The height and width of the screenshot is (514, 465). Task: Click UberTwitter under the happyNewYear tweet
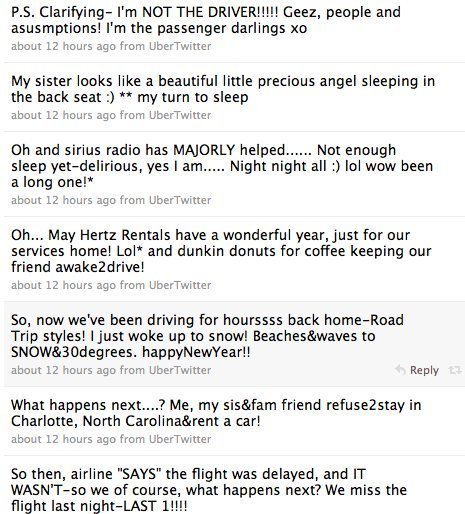click(x=180, y=370)
